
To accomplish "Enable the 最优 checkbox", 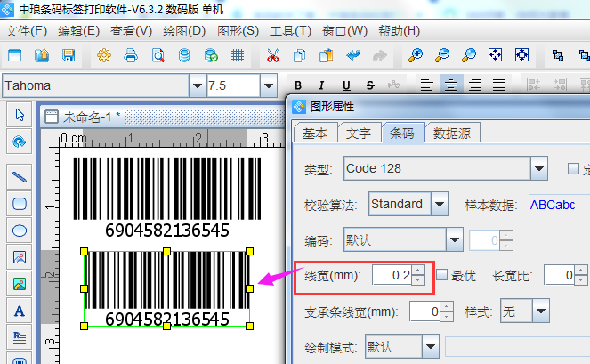I will point(441,276).
